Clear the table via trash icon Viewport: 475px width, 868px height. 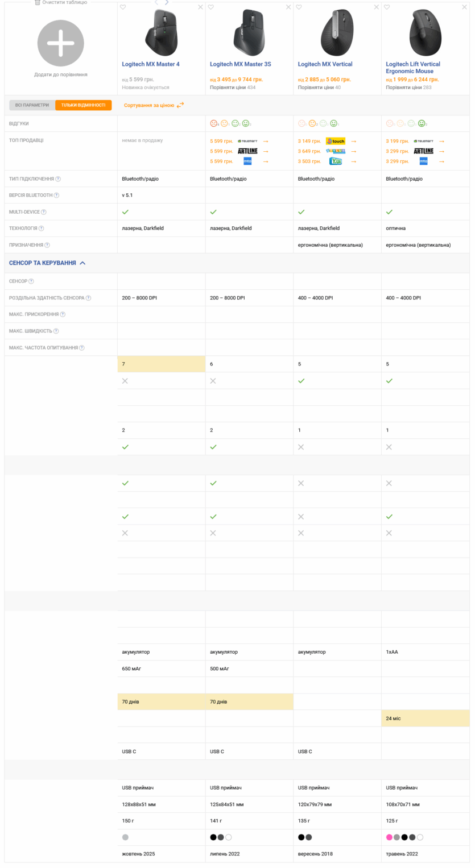click(x=38, y=2)
